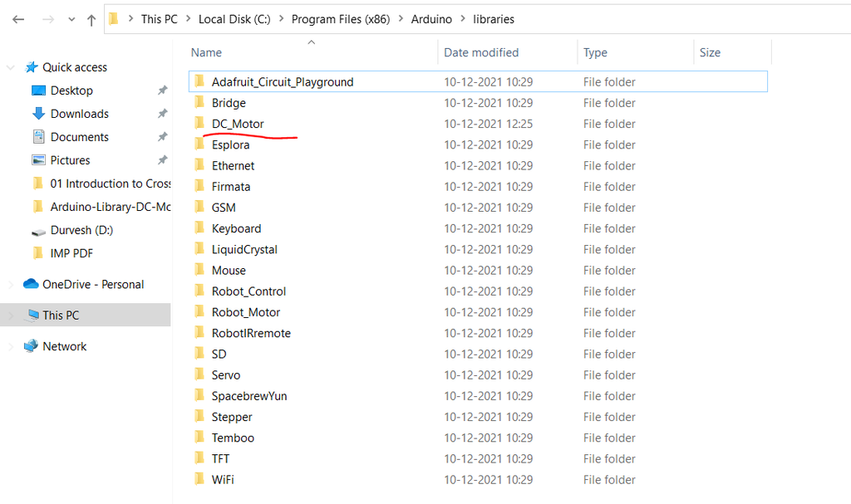Screen dimensions: 851x504
Task: Select the Stepper folder name
Action: click(232, 417)
